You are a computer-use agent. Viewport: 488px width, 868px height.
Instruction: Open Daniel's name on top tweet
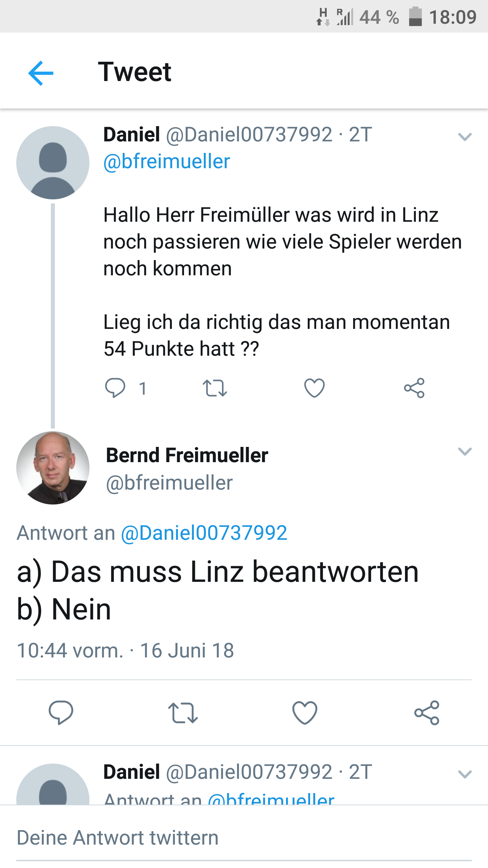coord(131,135)
